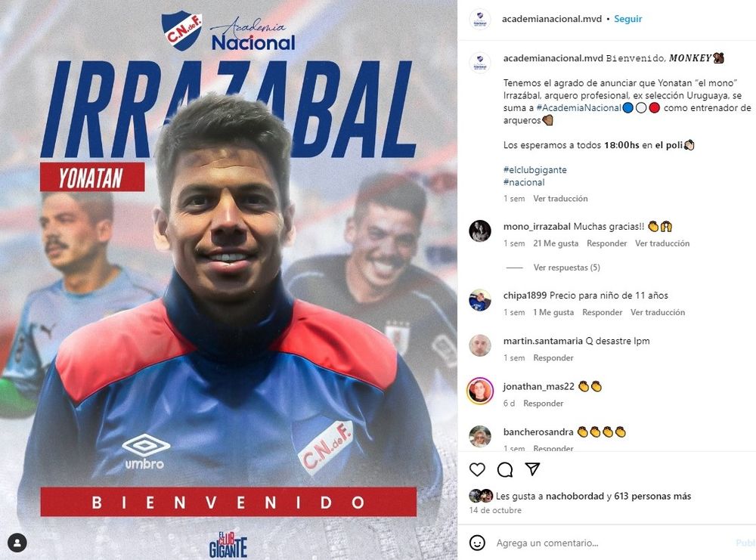Open mono_irrazabal profile picture
The width and height of the screenshot is (756, 560).
480,230
